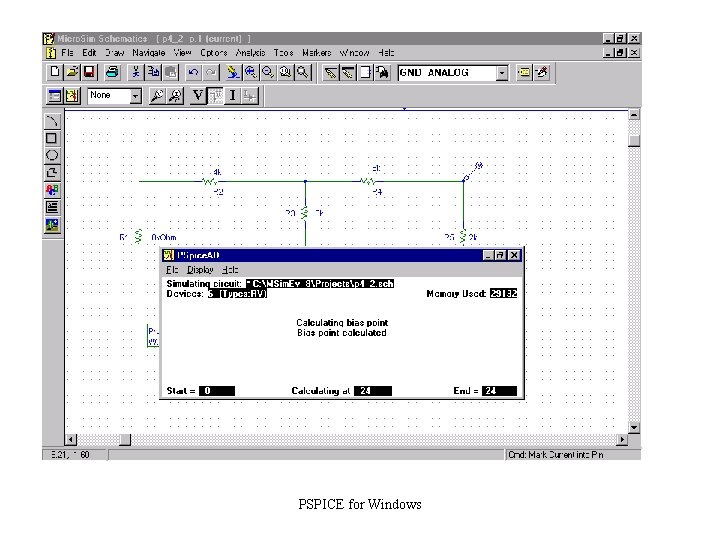Place a current marker into pin

174,96
